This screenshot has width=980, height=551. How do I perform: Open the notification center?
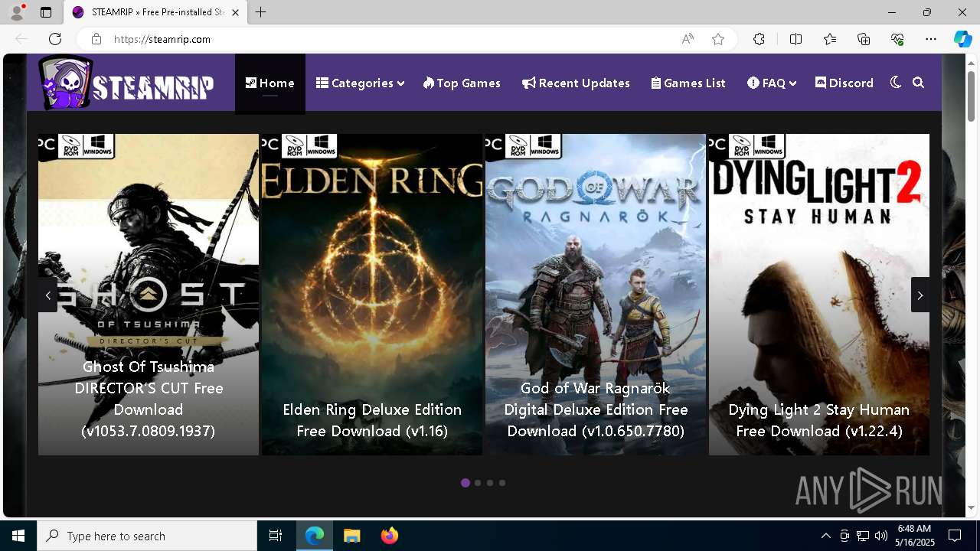pos(955,536)
